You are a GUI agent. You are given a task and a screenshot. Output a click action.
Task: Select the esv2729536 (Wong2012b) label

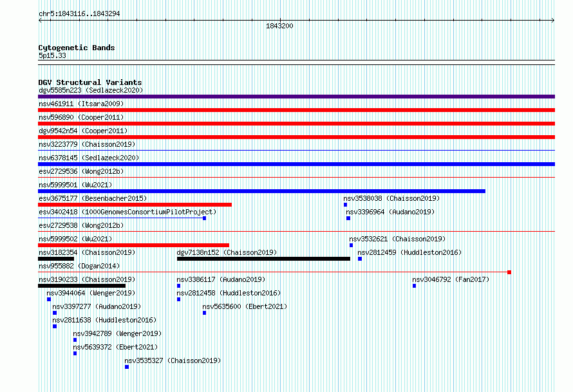(x=81, y=171)
